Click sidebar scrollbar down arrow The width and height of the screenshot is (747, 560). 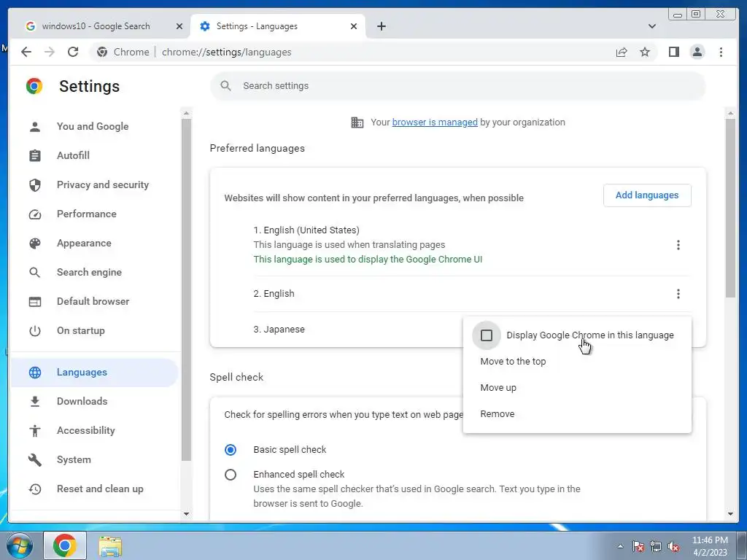[x=186, y=514]
